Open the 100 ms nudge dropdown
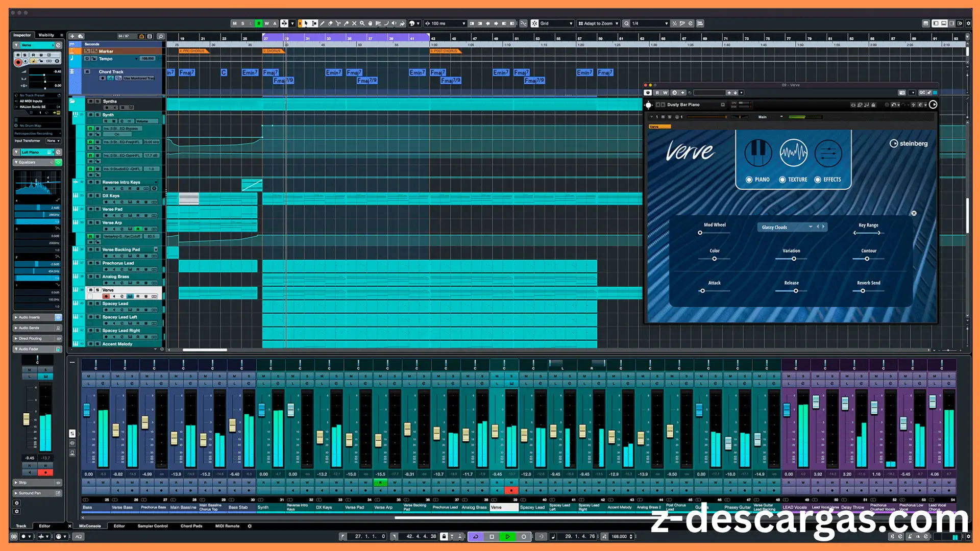This screenshot has width=980, height=551. point(445,23)
